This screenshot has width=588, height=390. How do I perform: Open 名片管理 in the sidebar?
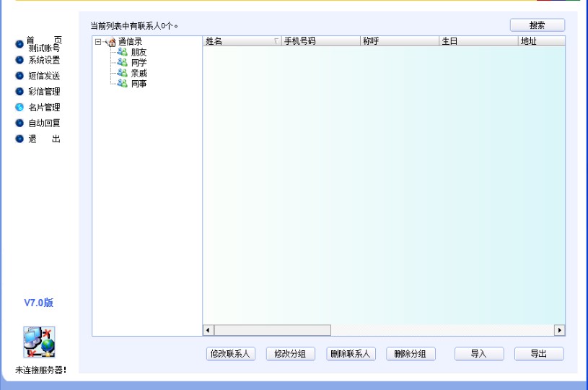44,108
